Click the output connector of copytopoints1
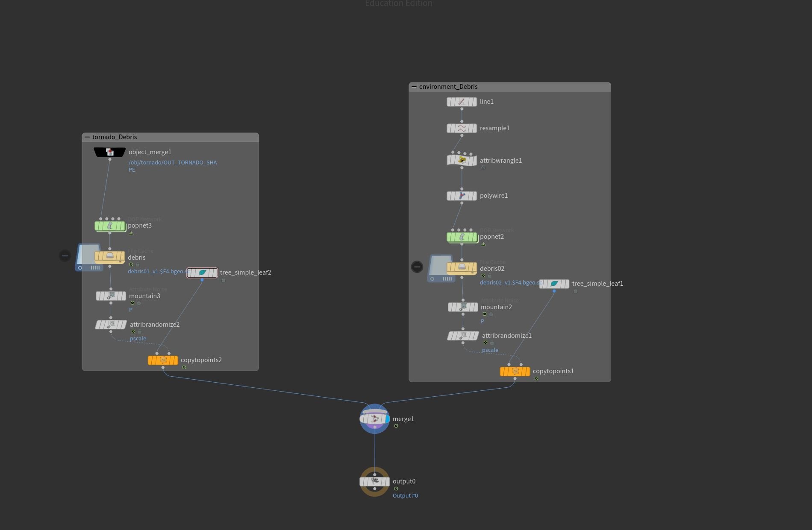 pos(515,378)
